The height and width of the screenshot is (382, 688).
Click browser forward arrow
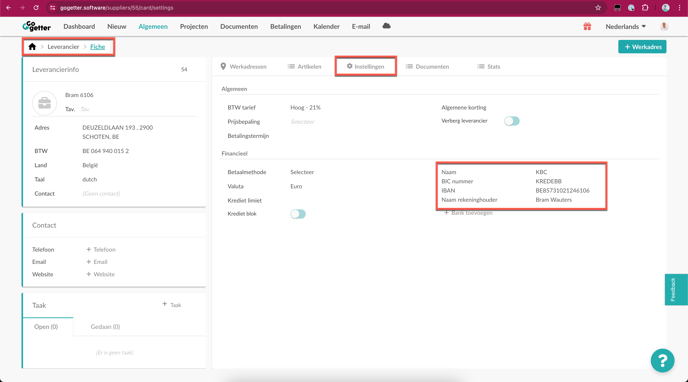pos(22,7)
